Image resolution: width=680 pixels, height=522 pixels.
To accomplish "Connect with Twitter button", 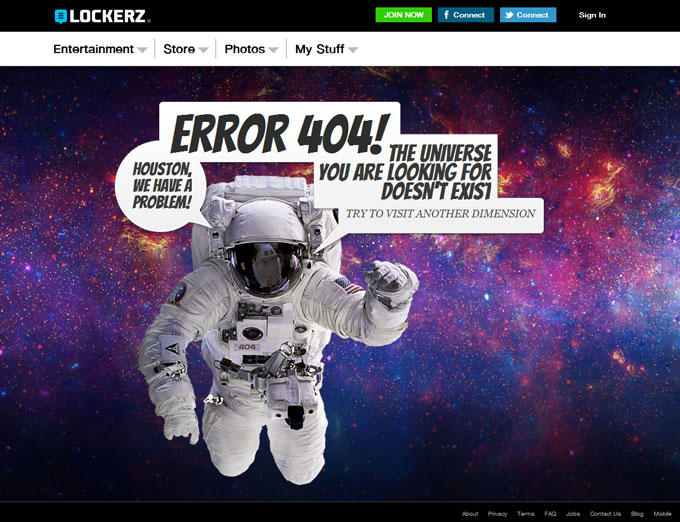I will pos(528,15).
